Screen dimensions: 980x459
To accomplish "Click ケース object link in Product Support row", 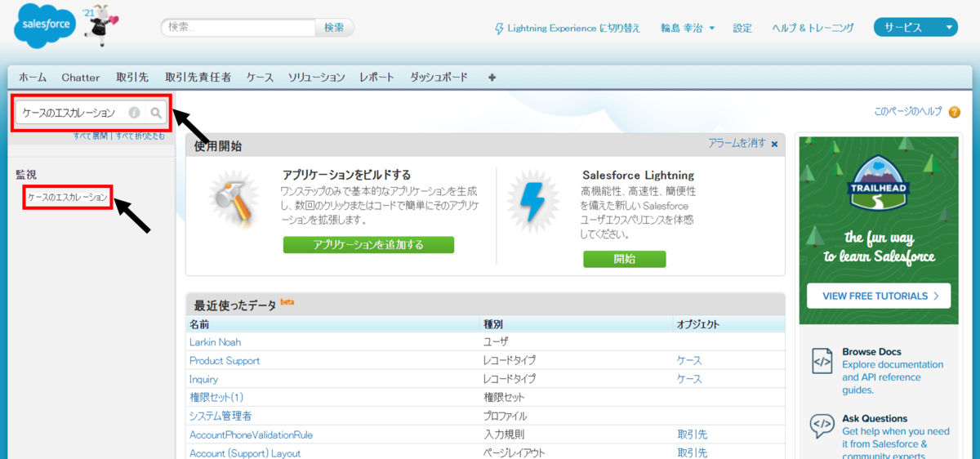I will click(689, 361).
